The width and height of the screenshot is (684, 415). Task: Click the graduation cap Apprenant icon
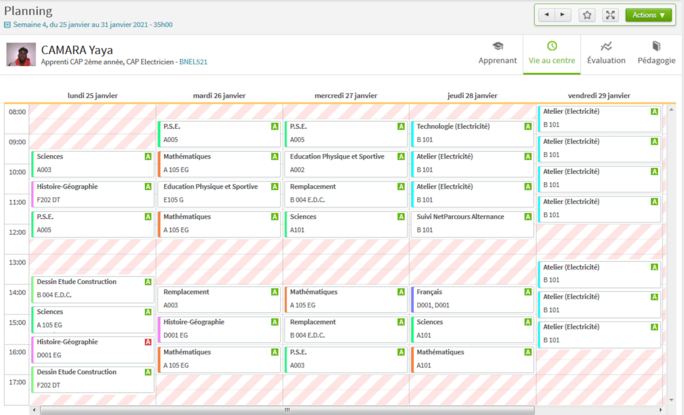[x=497, y=46]
